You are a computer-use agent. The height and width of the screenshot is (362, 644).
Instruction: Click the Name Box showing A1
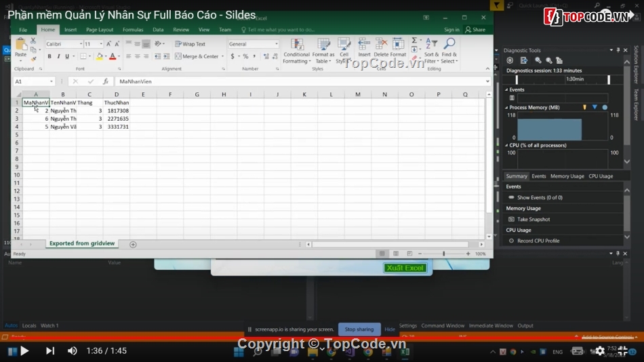click(x=34, y=81)
